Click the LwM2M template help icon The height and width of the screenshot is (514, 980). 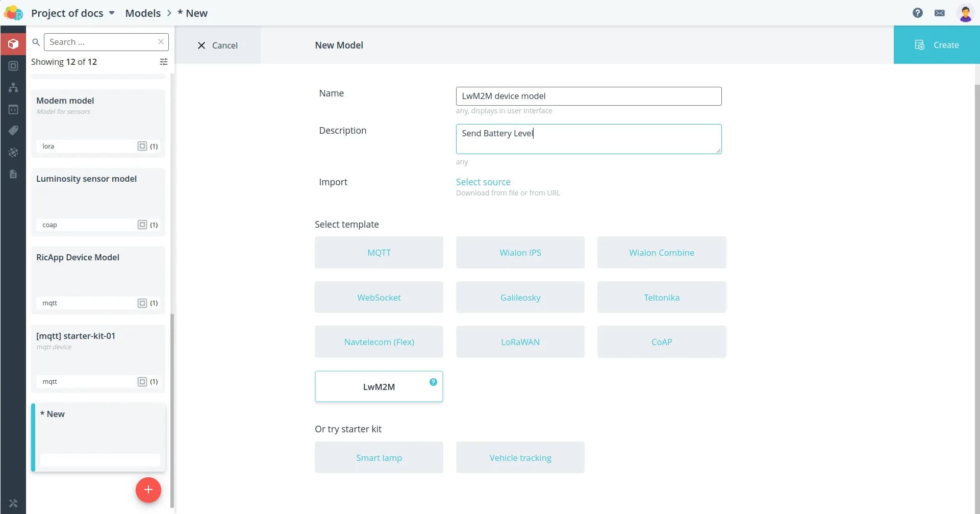(x=433, y=382)
